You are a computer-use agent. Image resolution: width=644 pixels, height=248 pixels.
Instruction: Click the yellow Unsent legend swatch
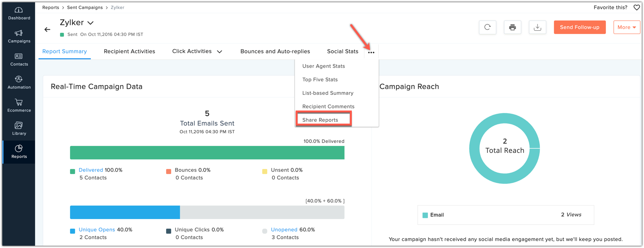[x=265, y=171]
